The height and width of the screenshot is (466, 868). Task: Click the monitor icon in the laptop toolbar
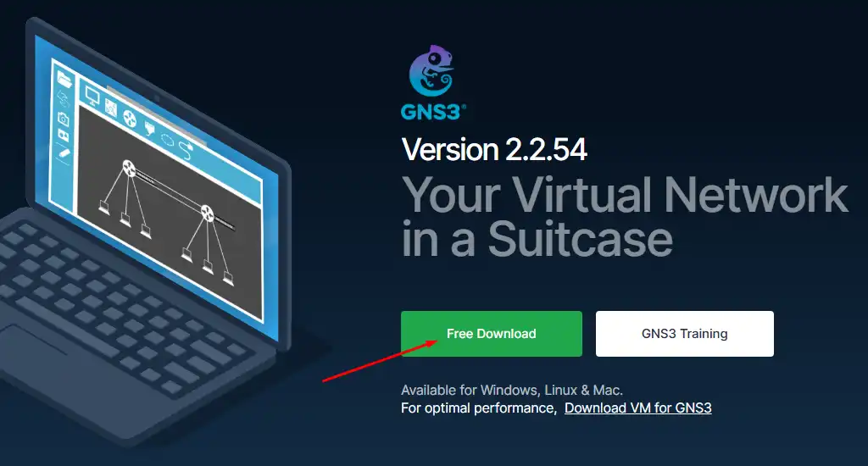(x=92, y=97)
